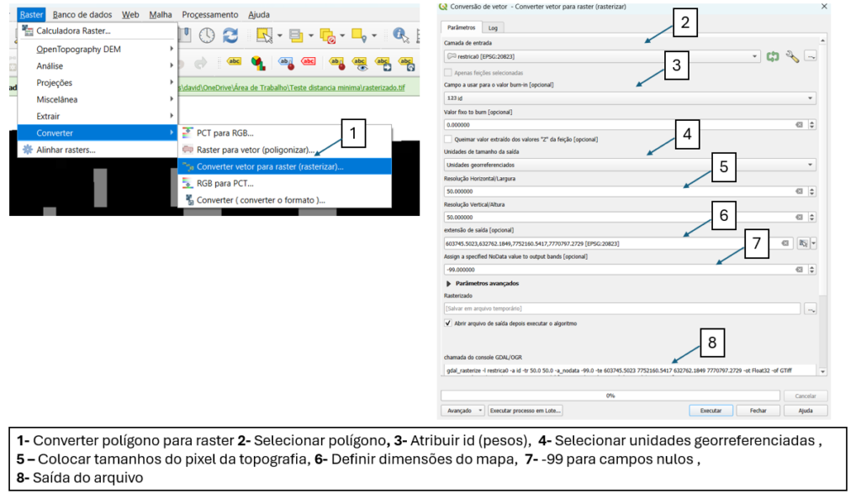Image resolution: width=861 pixels, height=504 pixels.
Task: Switch to the Log tab
Action: [493, 26]
